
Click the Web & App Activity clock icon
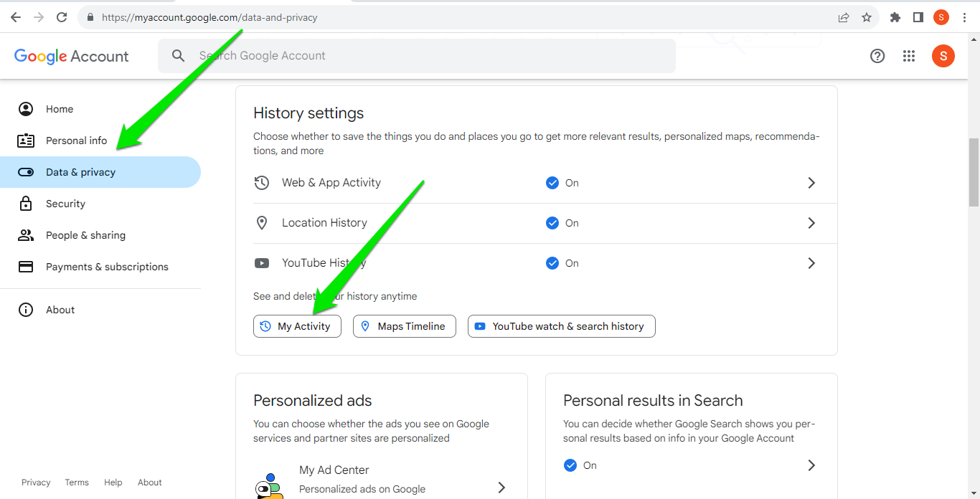pyautogui.click(x=262, y=183)
